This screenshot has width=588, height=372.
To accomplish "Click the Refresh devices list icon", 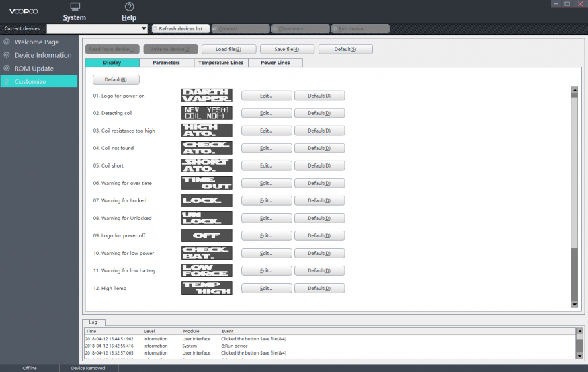I will (x=155, y=29).
